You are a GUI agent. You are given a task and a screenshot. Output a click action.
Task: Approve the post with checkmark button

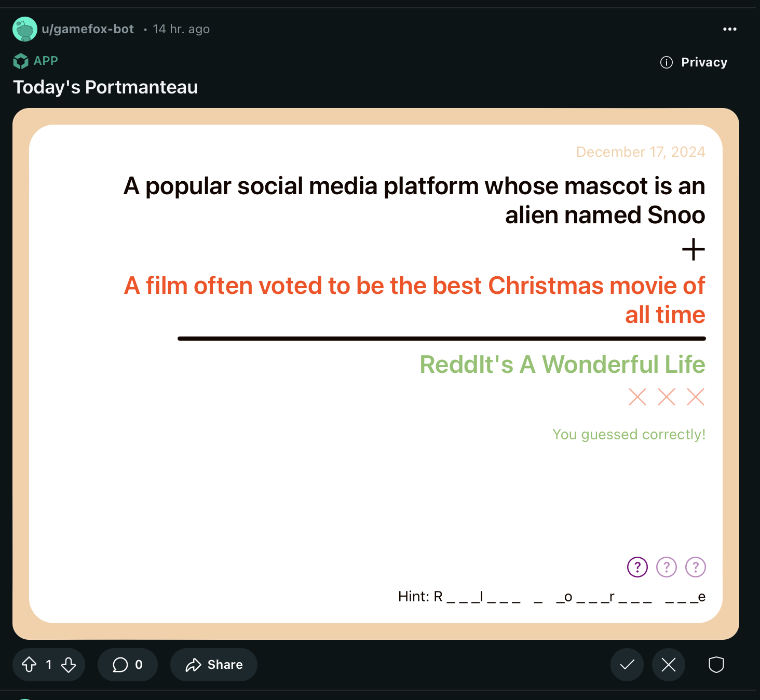627,665
